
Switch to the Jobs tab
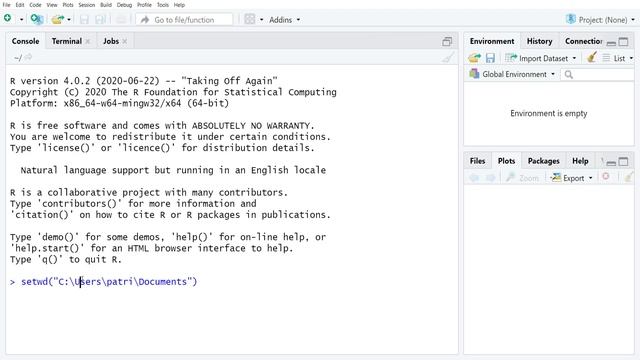click(x=111, y=41)
